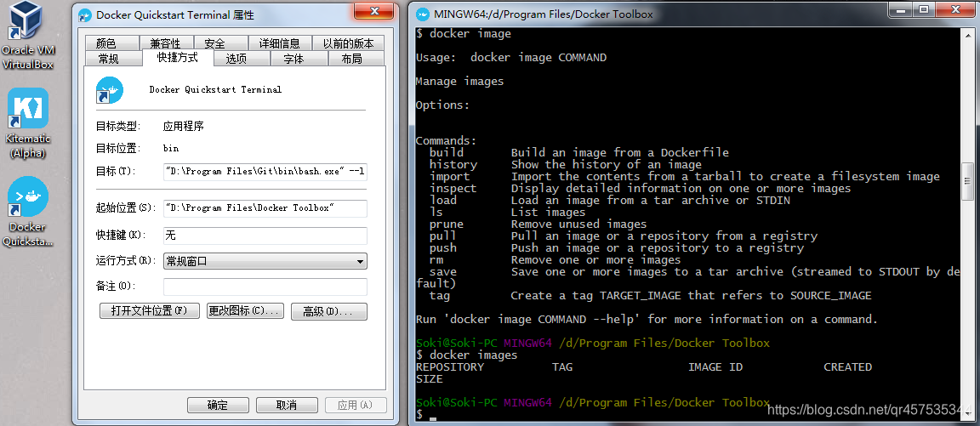Click the Docker whale icon in properties dialog
The height and width of the screenshot is (426, 980).
[110, 90]
